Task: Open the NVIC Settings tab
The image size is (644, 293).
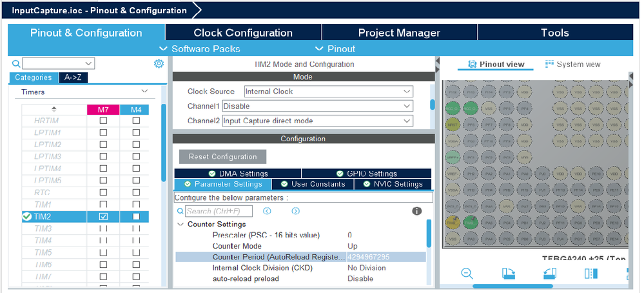Action: coord(393,184)
